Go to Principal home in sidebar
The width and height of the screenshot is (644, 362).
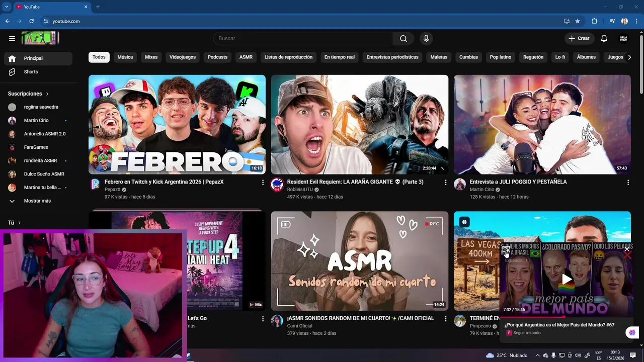click(38, 58)
